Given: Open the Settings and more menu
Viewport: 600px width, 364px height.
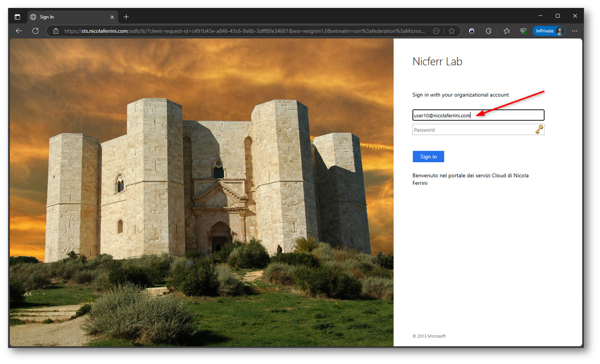Looking at the screenshot, I should [x=575, y=31].
